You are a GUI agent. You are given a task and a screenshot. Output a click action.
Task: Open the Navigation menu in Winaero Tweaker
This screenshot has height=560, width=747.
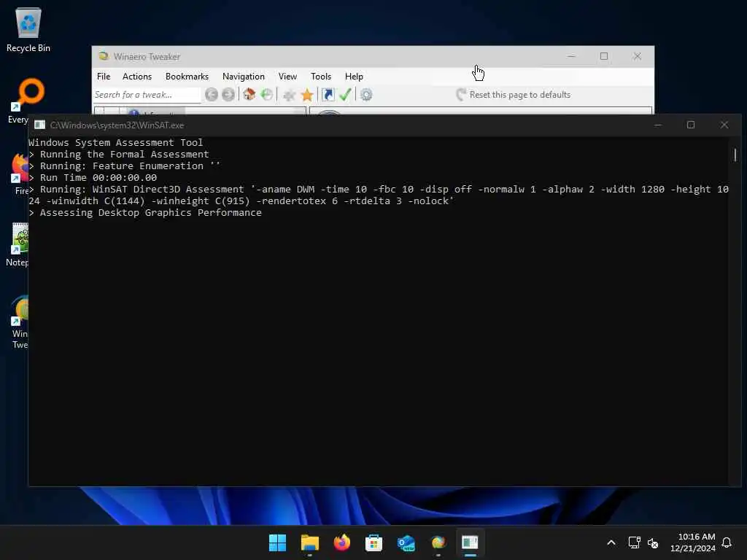pyautogui.click(x=243, y=76)
